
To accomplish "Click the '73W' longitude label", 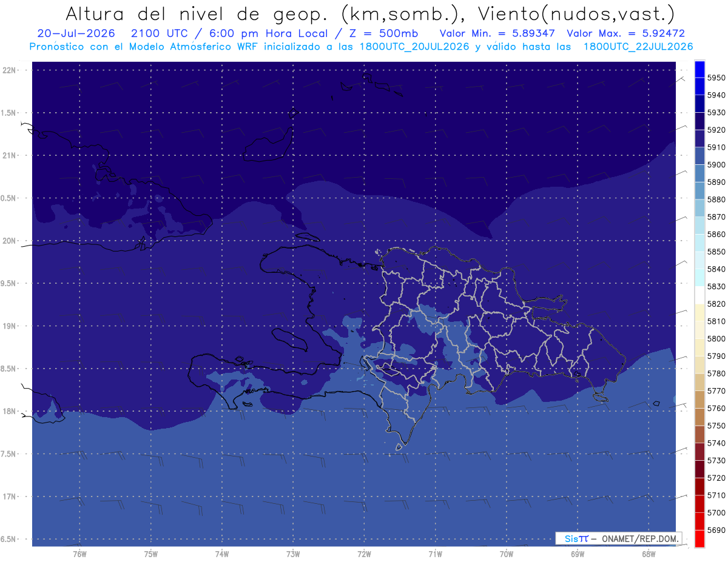I will click(293, 554).
